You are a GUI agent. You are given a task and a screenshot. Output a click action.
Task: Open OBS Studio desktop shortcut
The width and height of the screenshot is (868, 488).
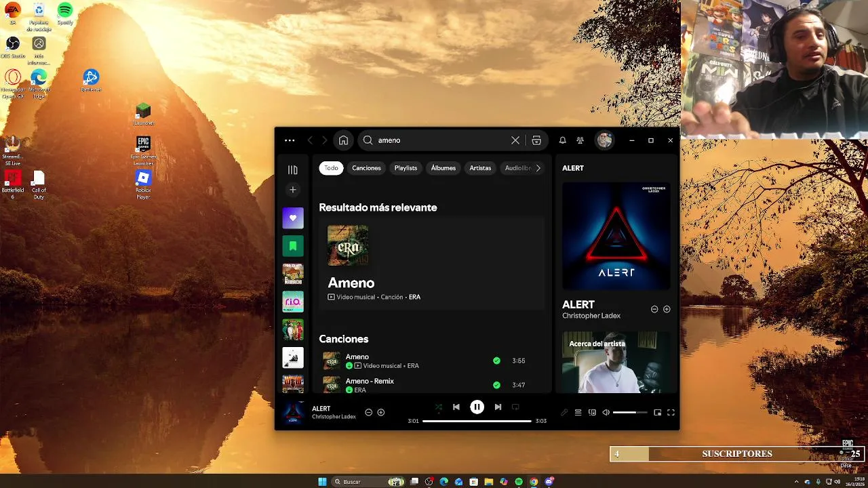coord(13,47)
